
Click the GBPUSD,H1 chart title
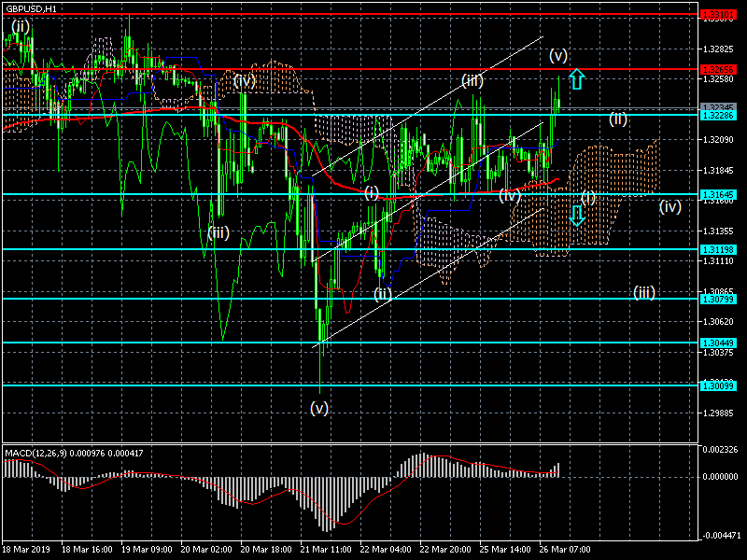click(x=31, y=8)
